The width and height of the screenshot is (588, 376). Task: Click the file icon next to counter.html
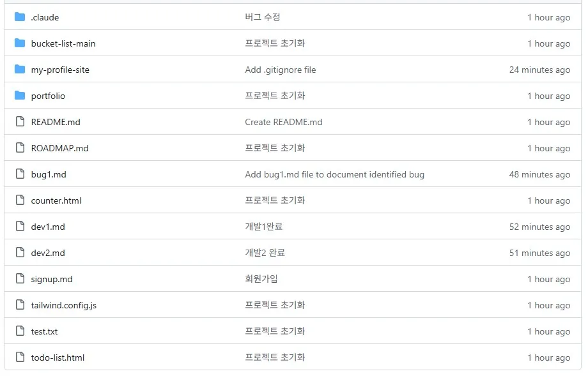point(20,200)
